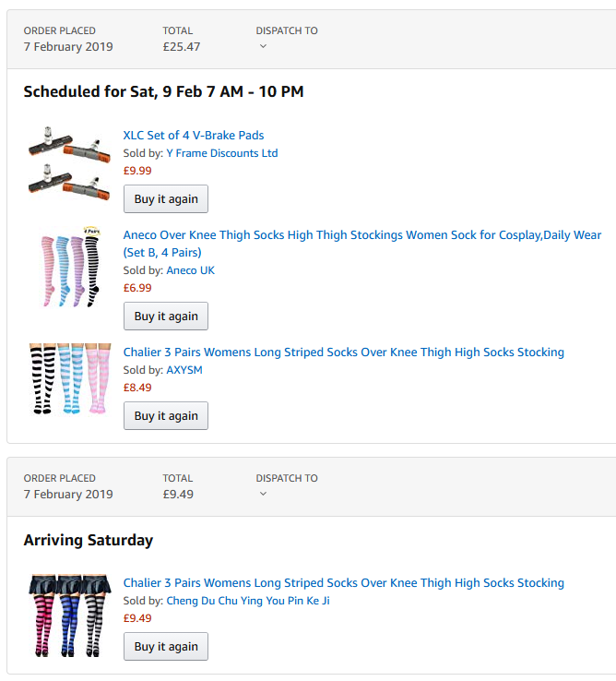616x681 pixels.
Task: Buy the V-Brake Pads again
Action: (x=166, y=199)
